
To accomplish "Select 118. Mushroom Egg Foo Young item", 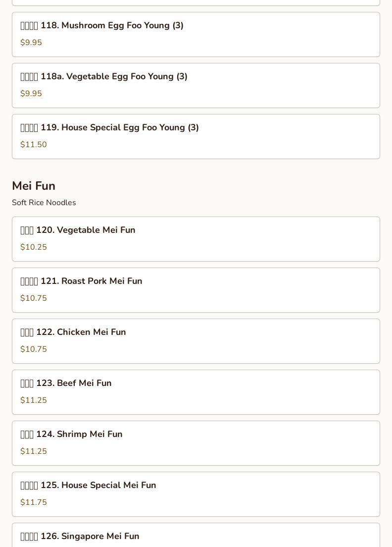I will (196, 35).
